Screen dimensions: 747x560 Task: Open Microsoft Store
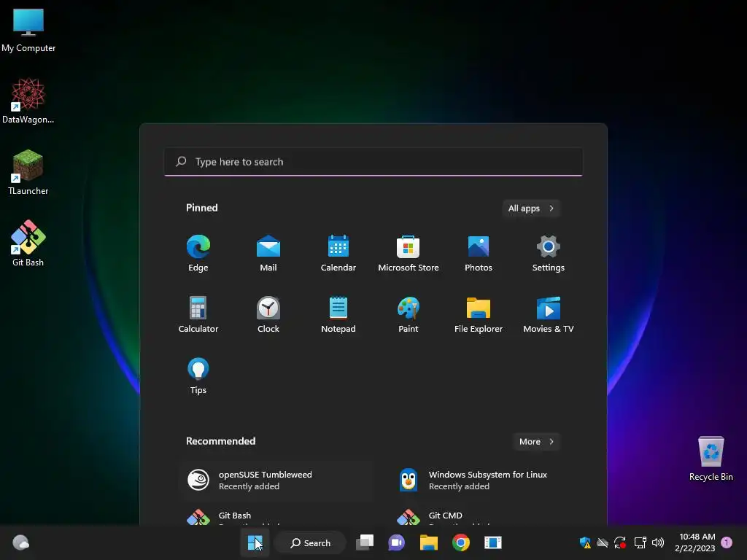(x=409, y=253)
